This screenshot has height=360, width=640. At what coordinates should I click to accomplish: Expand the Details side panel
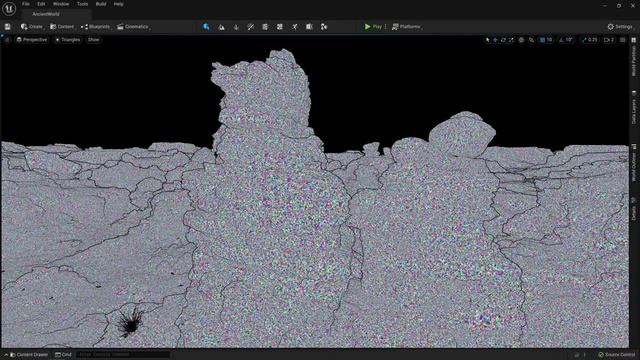(x=633, y=209)
